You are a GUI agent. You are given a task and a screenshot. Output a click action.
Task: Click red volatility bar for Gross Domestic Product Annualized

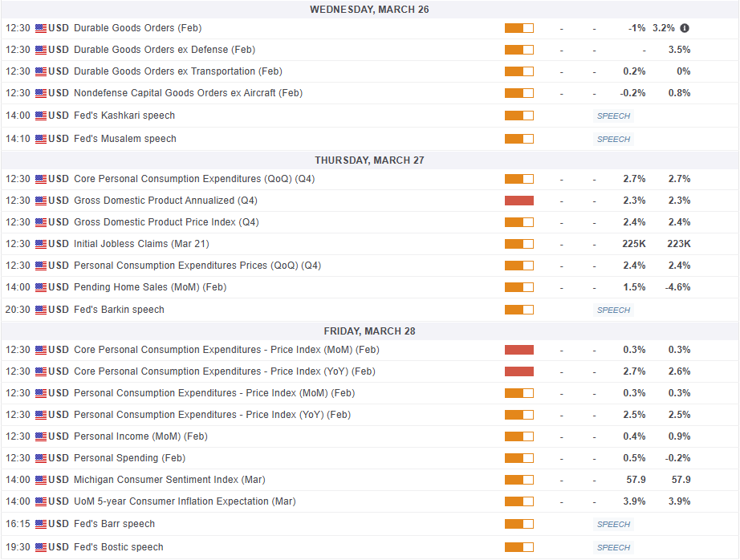point(518,201)
